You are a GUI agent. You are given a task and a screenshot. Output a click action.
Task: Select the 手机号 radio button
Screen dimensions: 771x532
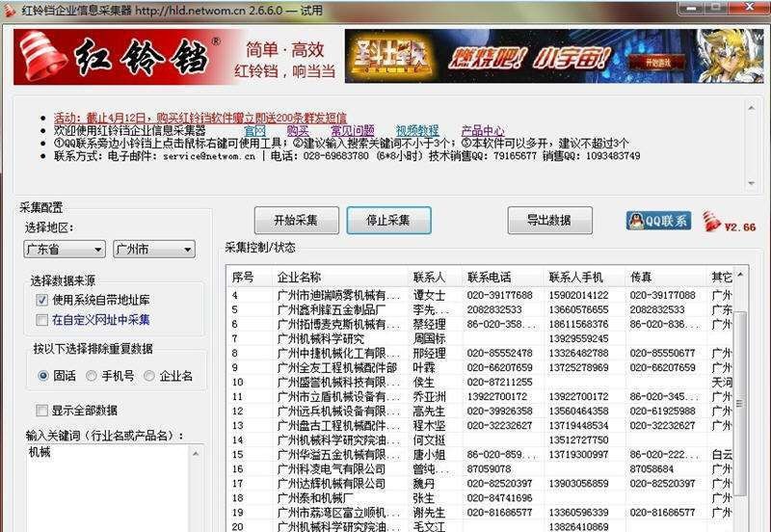tap(91, 376)
